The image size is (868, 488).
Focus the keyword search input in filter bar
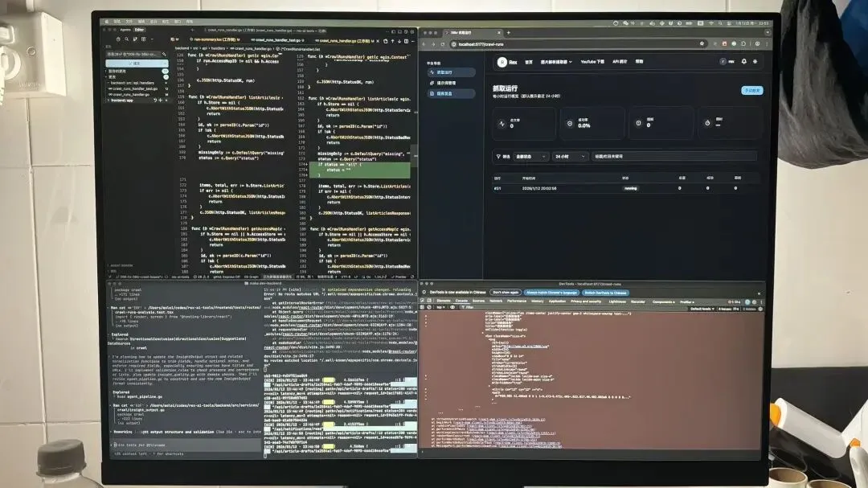pyautogui.click(x=674, y=157)
